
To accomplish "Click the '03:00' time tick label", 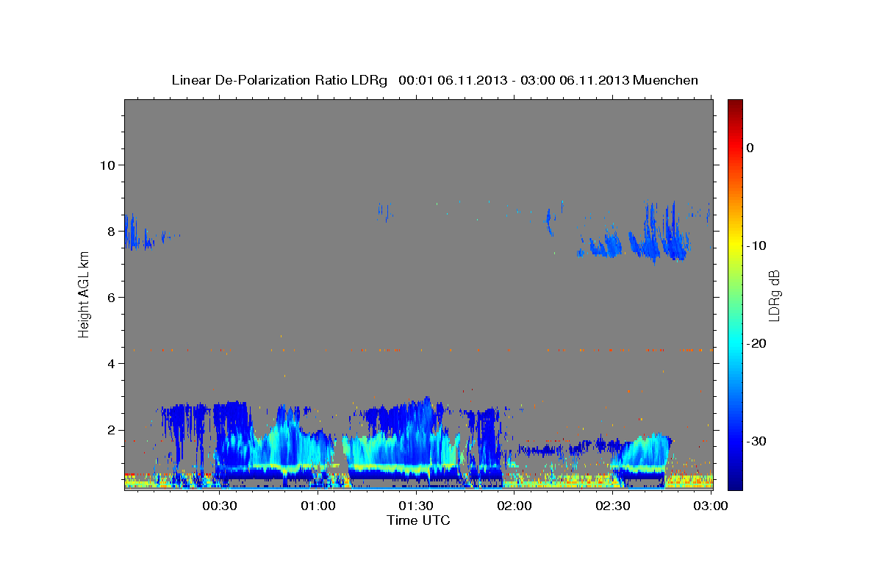I will (x=711, y=506).
